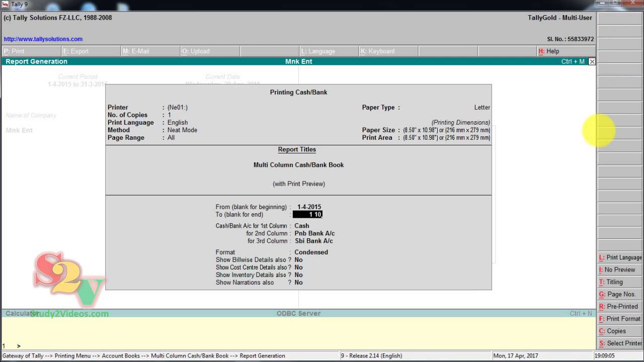The image size is (644, 362).
Task: Click the (with Print Preview) text
Action: point(299,184)
